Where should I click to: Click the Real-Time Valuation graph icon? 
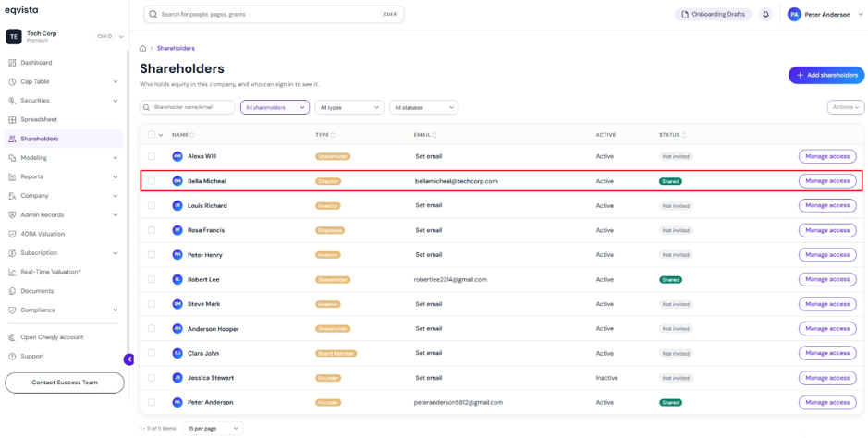[x=12, y=272]
